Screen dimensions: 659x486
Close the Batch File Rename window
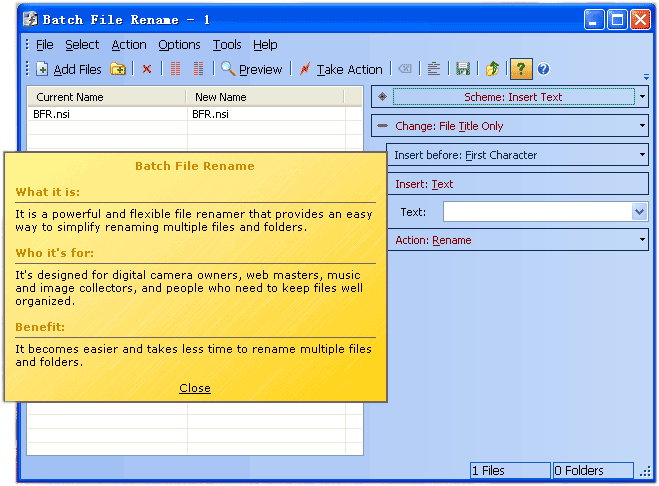point(641,20)
